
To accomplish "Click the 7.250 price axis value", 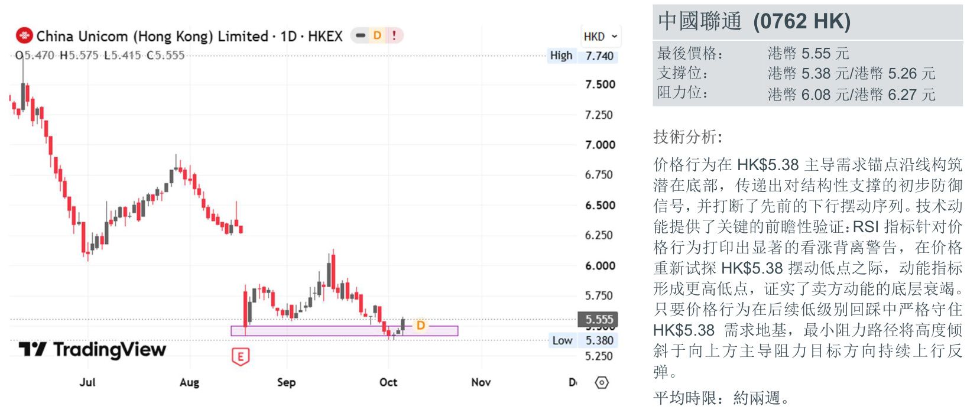I will [x=599, y=115].
